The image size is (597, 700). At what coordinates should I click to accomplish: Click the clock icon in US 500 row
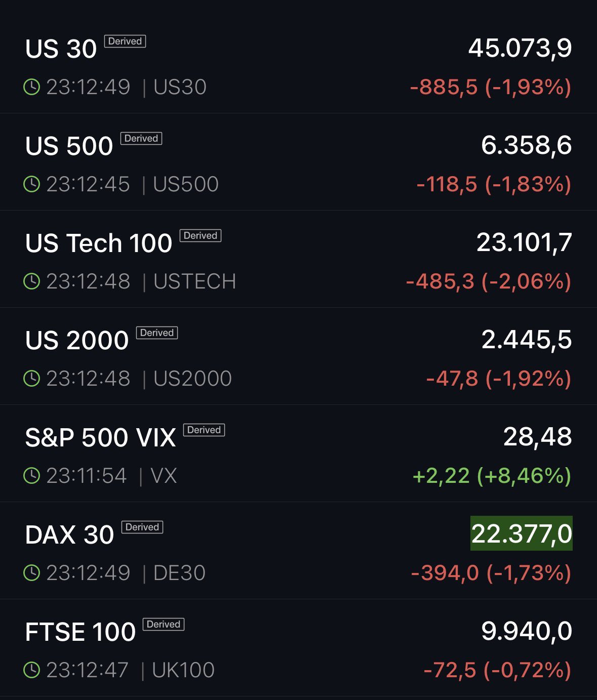pos(31,184)
